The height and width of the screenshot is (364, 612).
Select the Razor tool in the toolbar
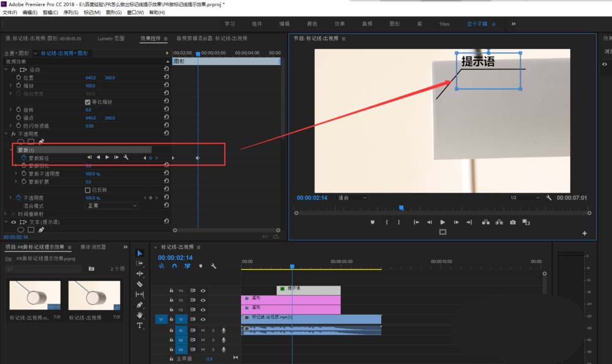pos(140,284)
